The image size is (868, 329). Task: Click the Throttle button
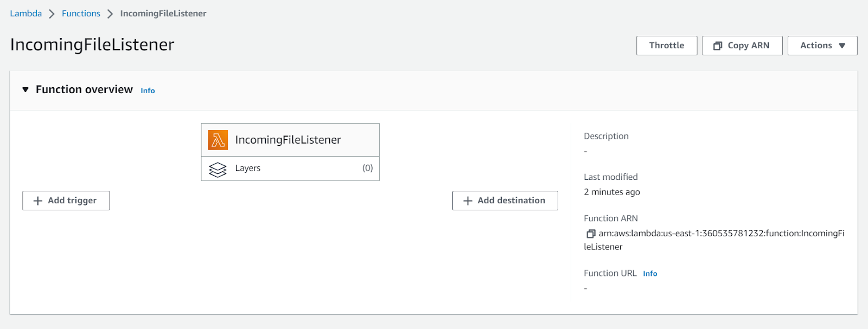(667, 46)
